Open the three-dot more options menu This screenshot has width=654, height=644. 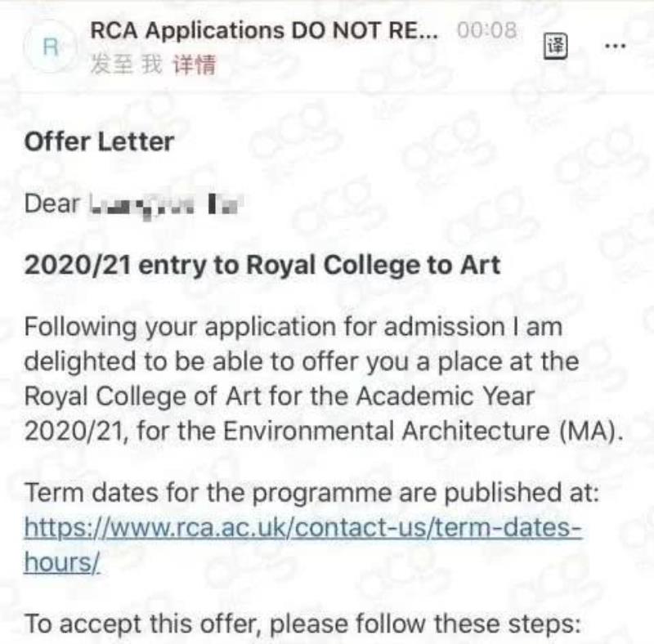[615, 46]
